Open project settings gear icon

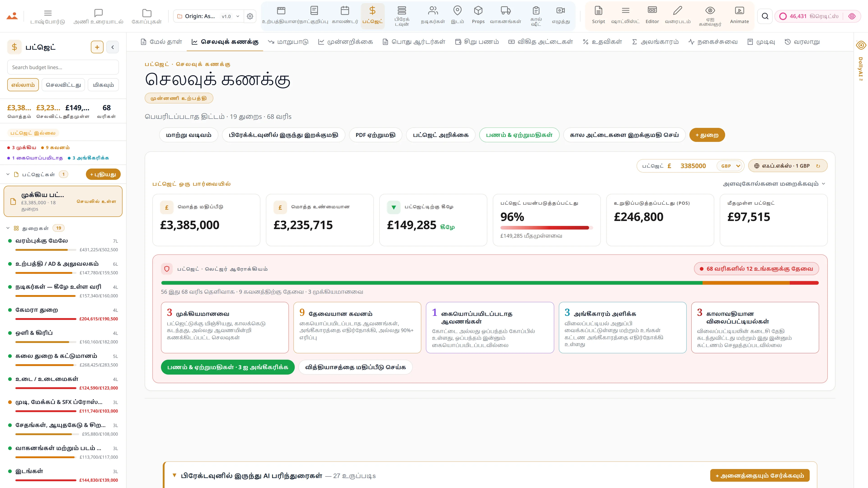(250, 16)
